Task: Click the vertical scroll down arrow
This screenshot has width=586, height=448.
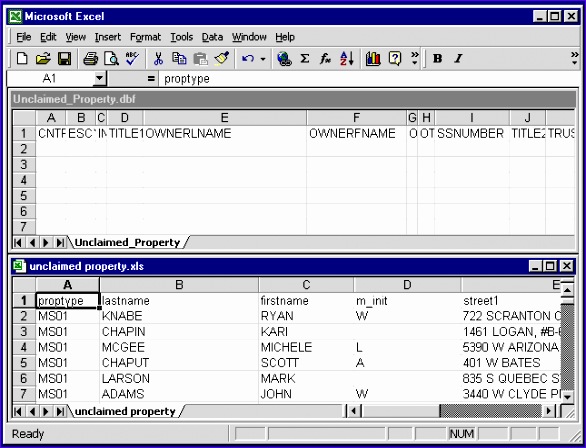Action: (x=567, y=396)
